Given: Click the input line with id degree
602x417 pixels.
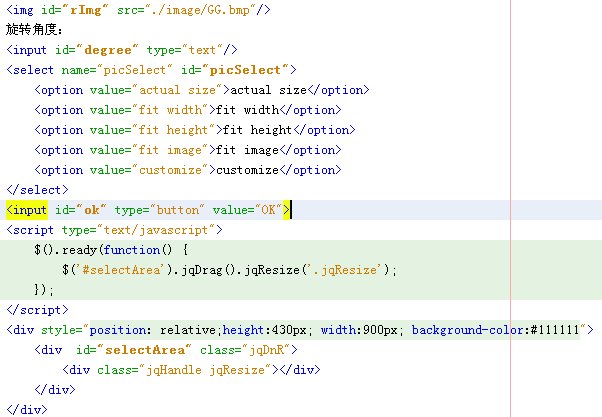Looking at the screenshot, I should (122, 50).
